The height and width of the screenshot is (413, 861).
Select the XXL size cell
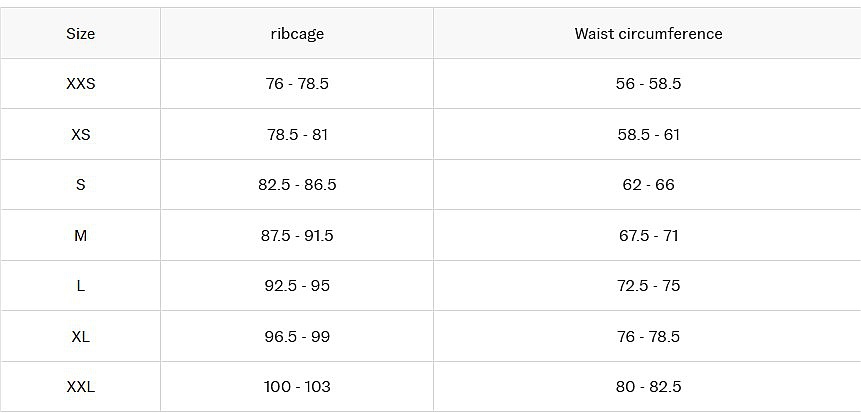click(80, 387)
